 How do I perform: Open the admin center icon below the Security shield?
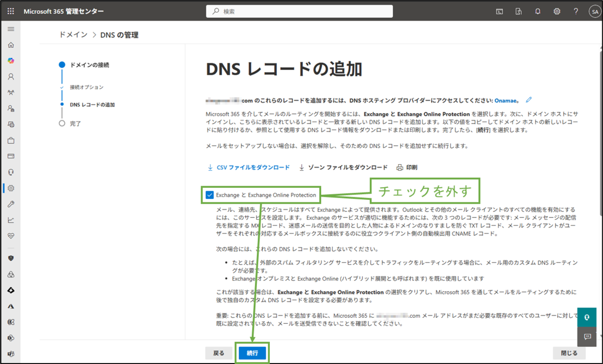[11, 274]
